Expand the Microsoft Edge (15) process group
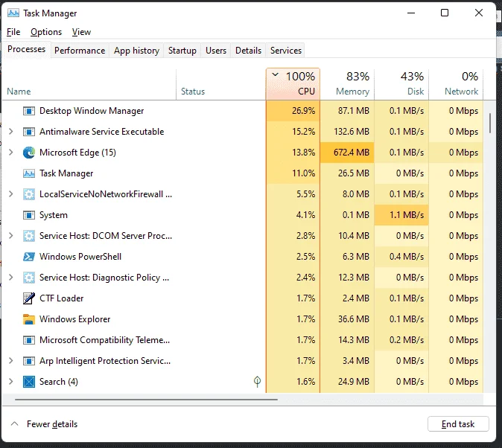Image resolution: width=502 pixels, height=448 pixels. [x=11, y=153]
